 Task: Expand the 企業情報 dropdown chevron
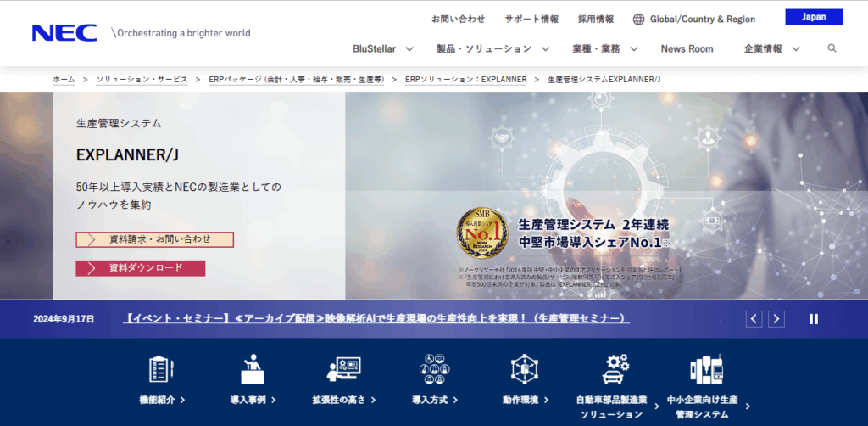796,48
